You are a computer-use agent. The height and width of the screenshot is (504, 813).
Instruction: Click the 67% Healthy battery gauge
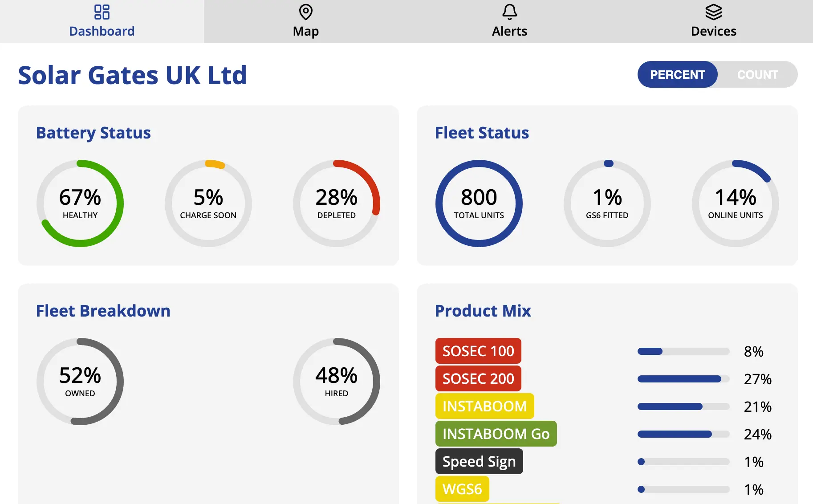click(80, 203)
